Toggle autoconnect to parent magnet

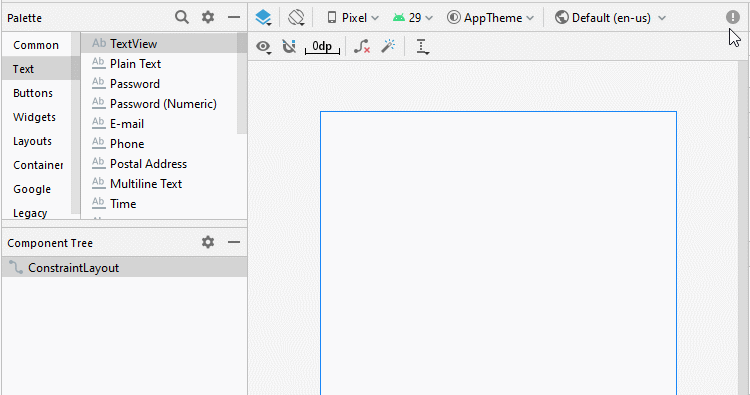point(289,46)
